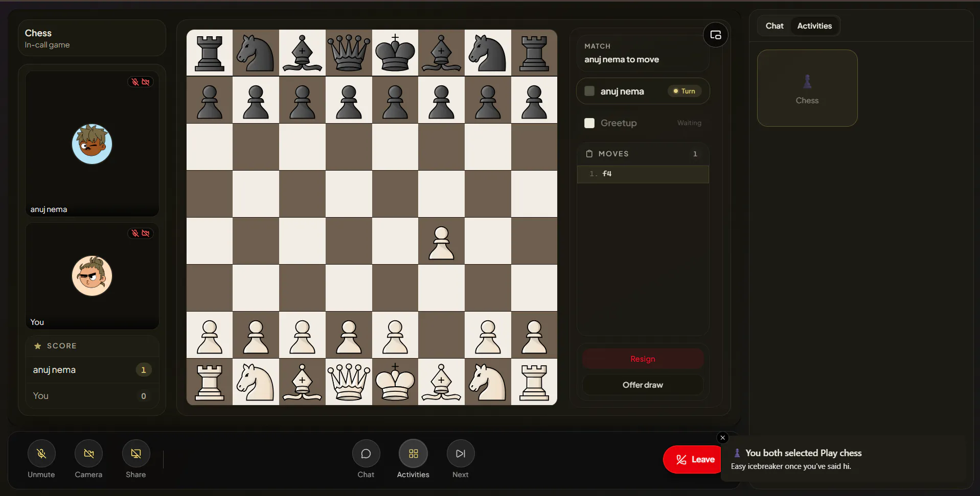The image size is (980, 496).
Task: Click anuj nema score row
Action: tap(92, 370)
